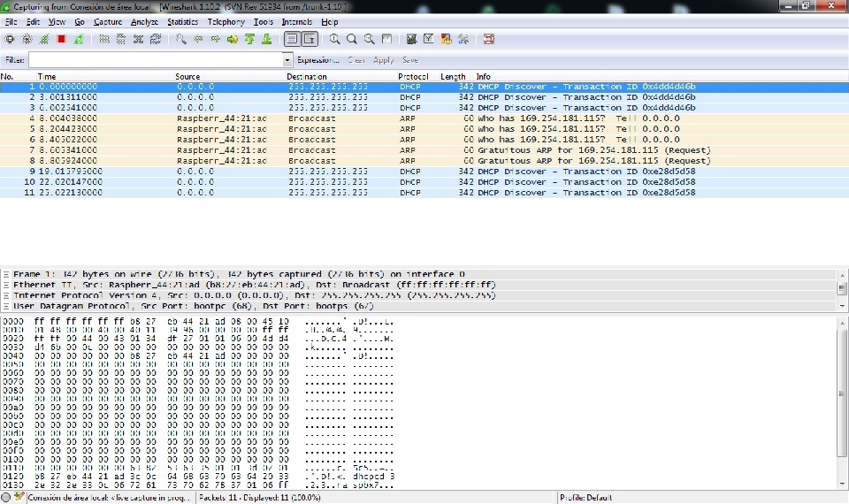Open the capture interfaces list icon
The height and width of the screenshot is (504, 849).
point(9,39)
